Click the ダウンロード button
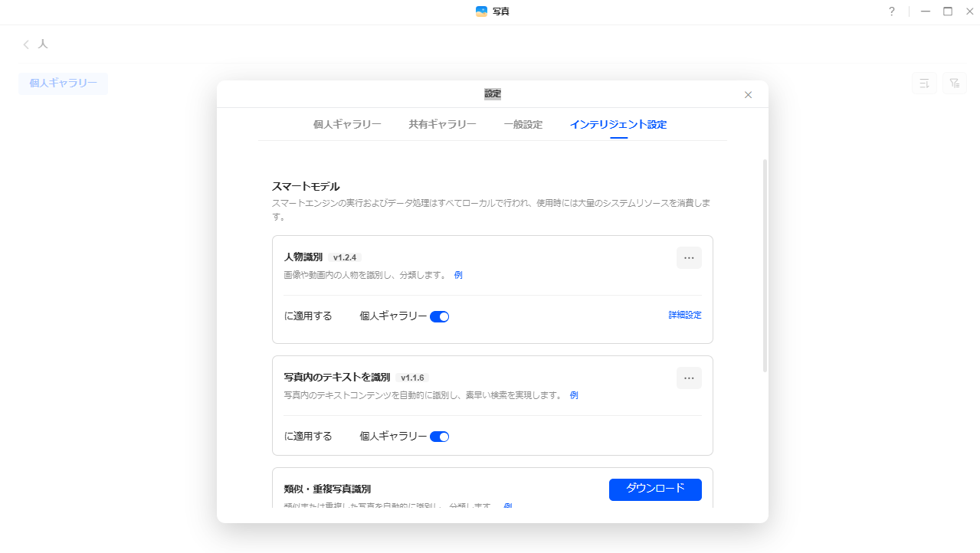 coord(654,489)
